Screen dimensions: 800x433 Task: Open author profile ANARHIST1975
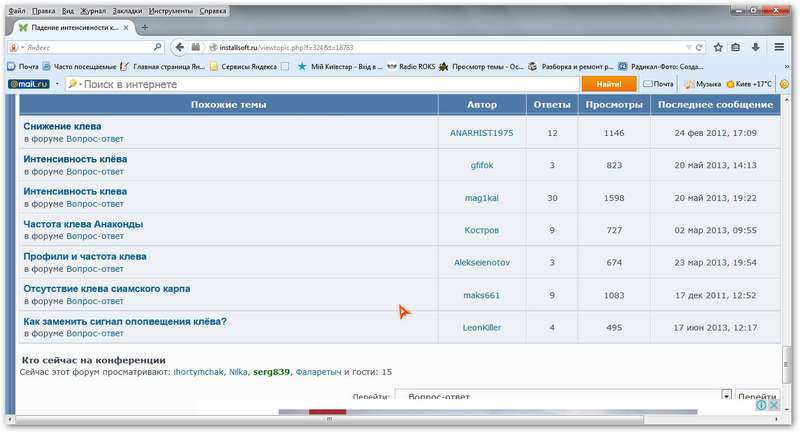coord(482,133)
